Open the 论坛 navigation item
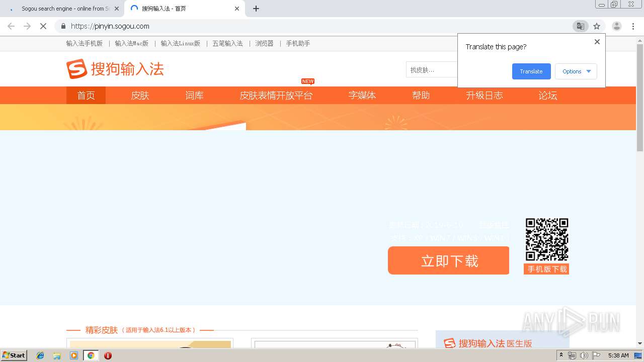644x362 pixels. pyautogui.click(x=548, y=96)
